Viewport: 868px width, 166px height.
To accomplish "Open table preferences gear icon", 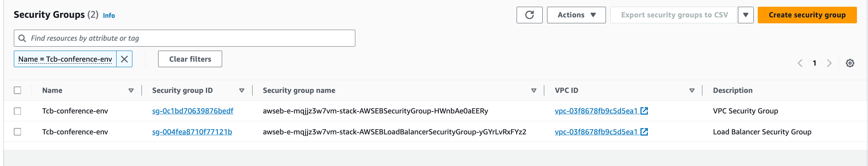I will pyautogui.click(x=850, y=63).
